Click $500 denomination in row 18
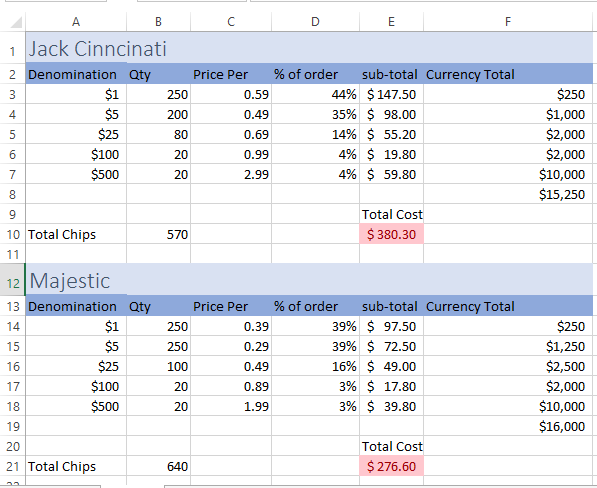The image size is (597, 488). pos(76,406)
